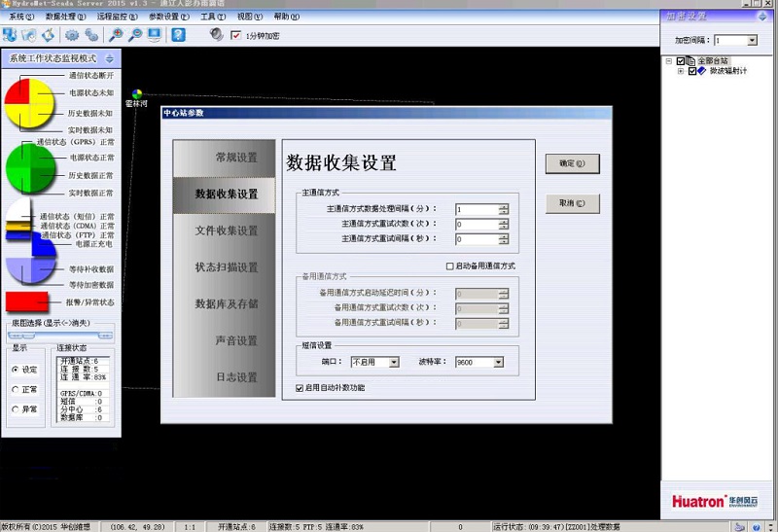Click the 取消 button
Screen dimensions: 778x532
(572, 203)
